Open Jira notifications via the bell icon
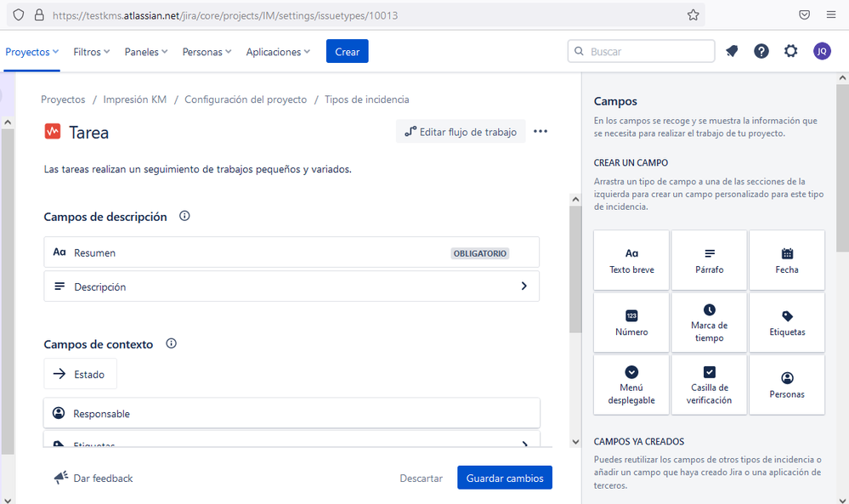 click(x=731, y=51)
